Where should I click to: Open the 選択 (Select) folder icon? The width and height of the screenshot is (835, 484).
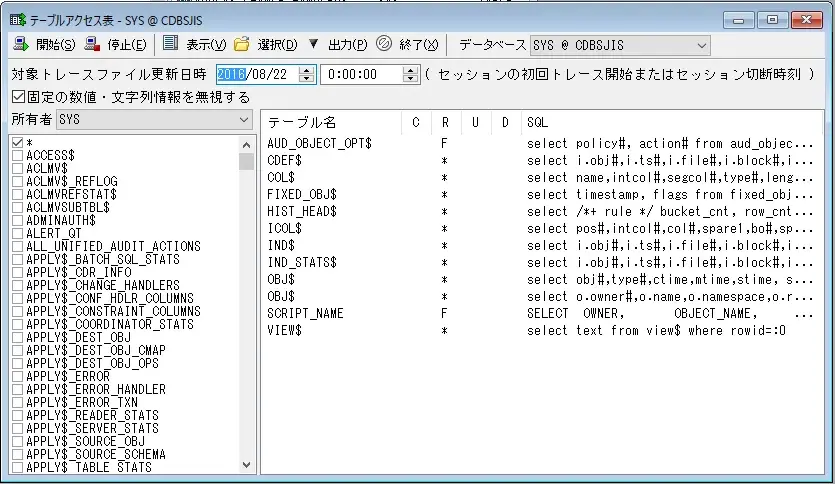pos(241,44)
